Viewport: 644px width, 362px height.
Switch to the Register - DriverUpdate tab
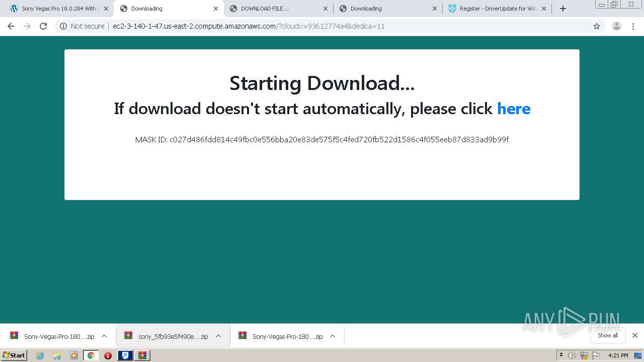click(497, 9)
